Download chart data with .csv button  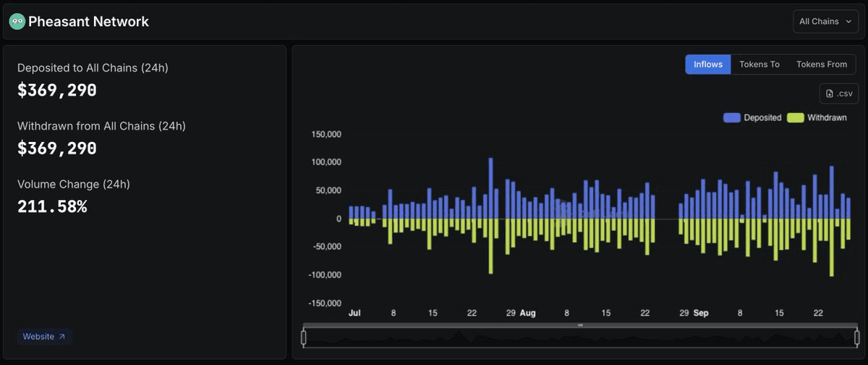point(839,93)
